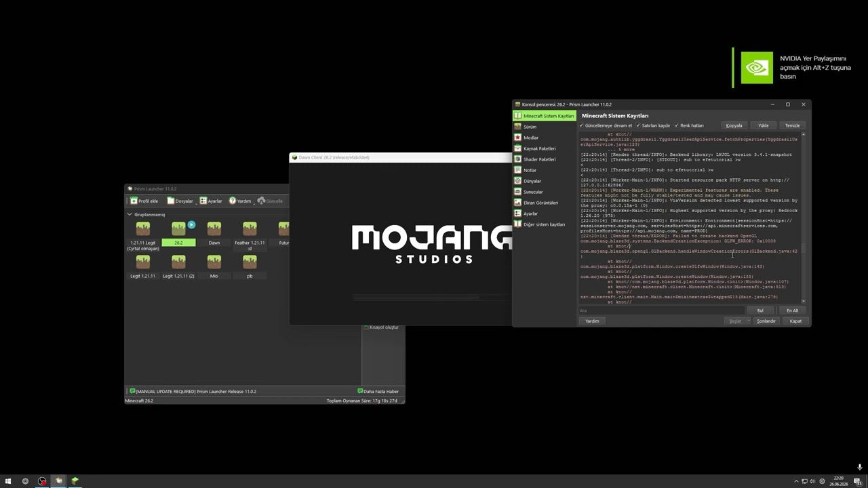The width and height of the screenshot is (868, 488).
Task: Click the Kapat button in console window
Action: point(795,321)
